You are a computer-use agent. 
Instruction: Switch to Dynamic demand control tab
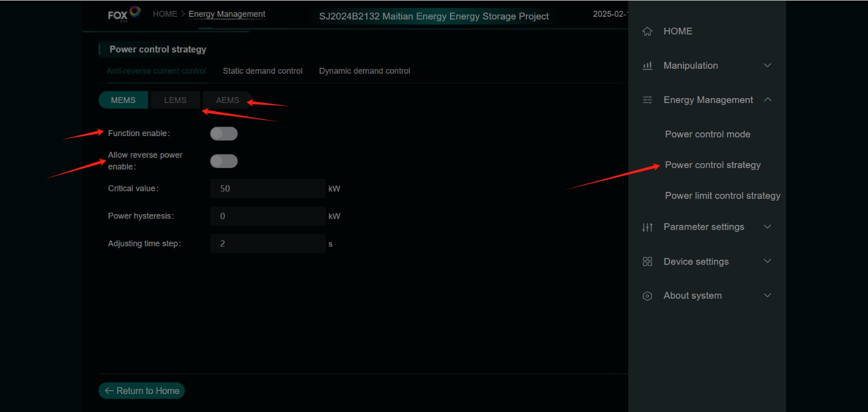[365, 71]
